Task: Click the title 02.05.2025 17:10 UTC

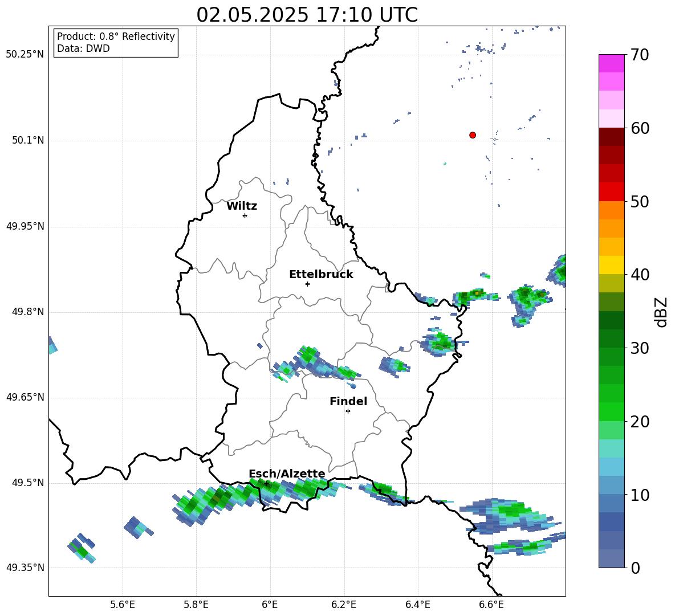Action: click(x=307, y=15)
